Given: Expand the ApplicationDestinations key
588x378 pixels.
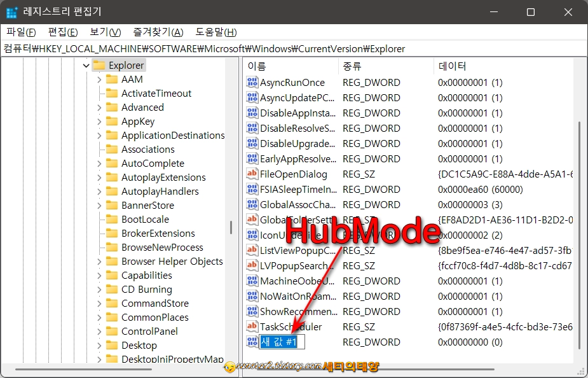Looking at the screenshot, I should click(x=99, y=136).
